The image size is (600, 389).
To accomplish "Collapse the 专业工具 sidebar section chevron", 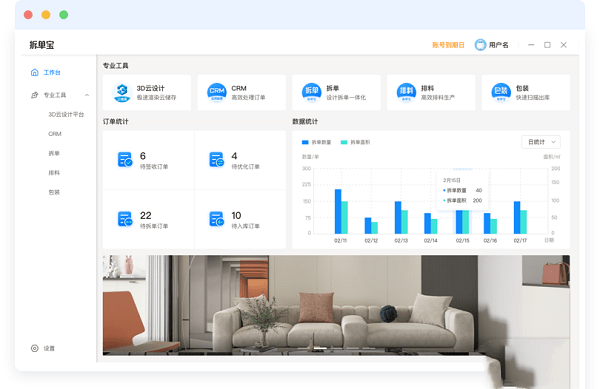I will [x=87, y=95].
